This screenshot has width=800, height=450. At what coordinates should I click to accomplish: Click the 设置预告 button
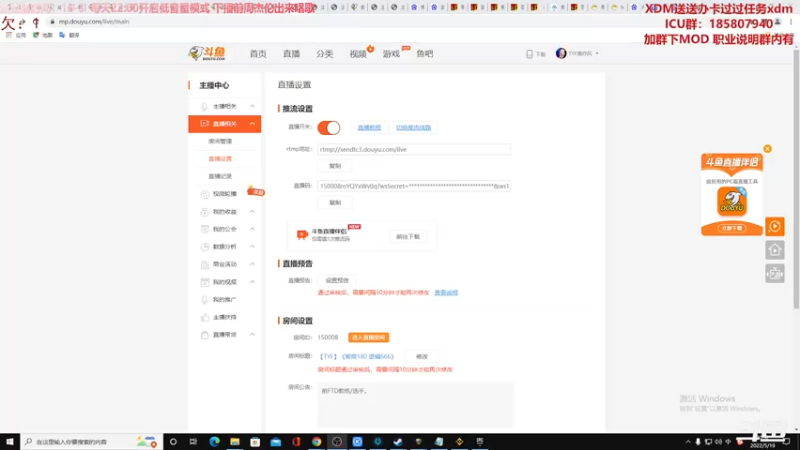[337, 280]
